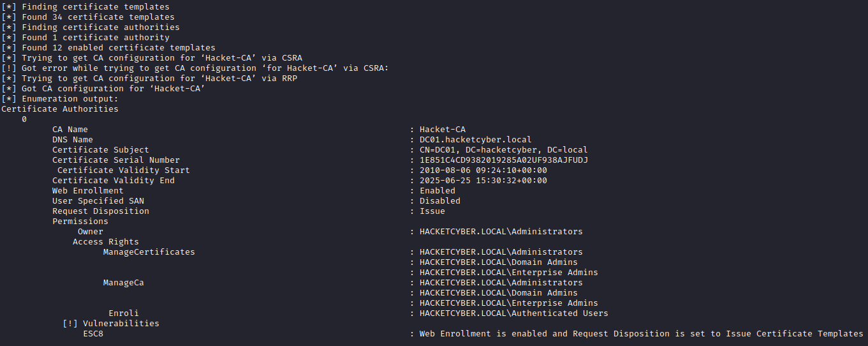The width and height of the screenshot is (868, 346).
Task: Click the [!] Vulnerabilities heading
Action: pos(111,324)
